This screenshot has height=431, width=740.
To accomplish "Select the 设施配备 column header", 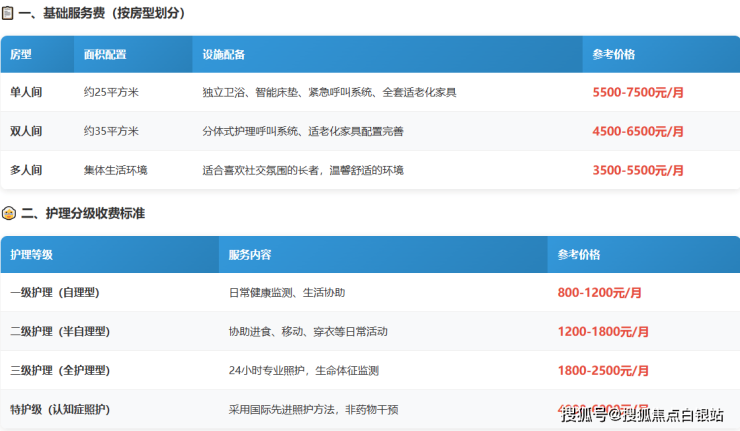I will click(224, 54).
